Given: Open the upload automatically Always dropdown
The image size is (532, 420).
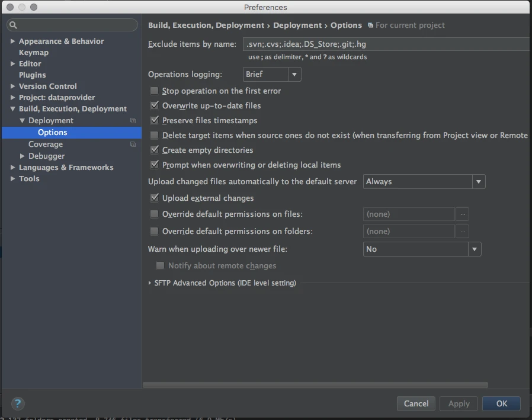Looking at the screenshot, I should click(x=424, y=181).
